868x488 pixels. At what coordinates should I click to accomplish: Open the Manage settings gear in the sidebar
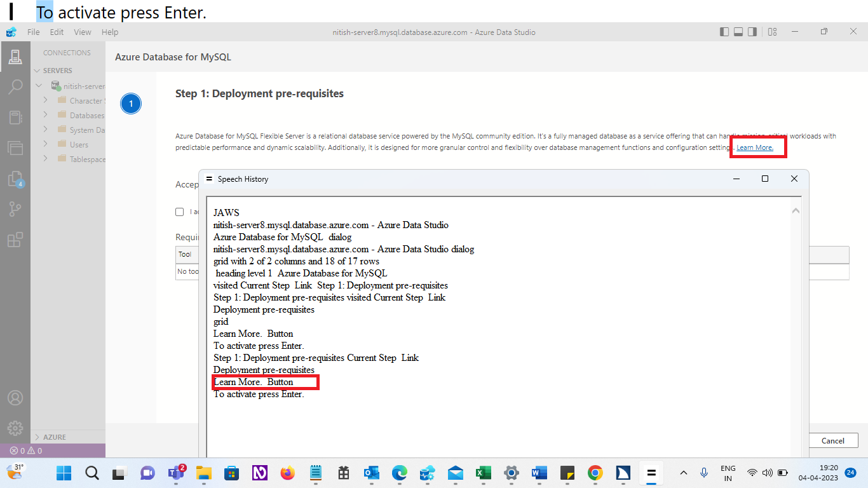(15, 428)
